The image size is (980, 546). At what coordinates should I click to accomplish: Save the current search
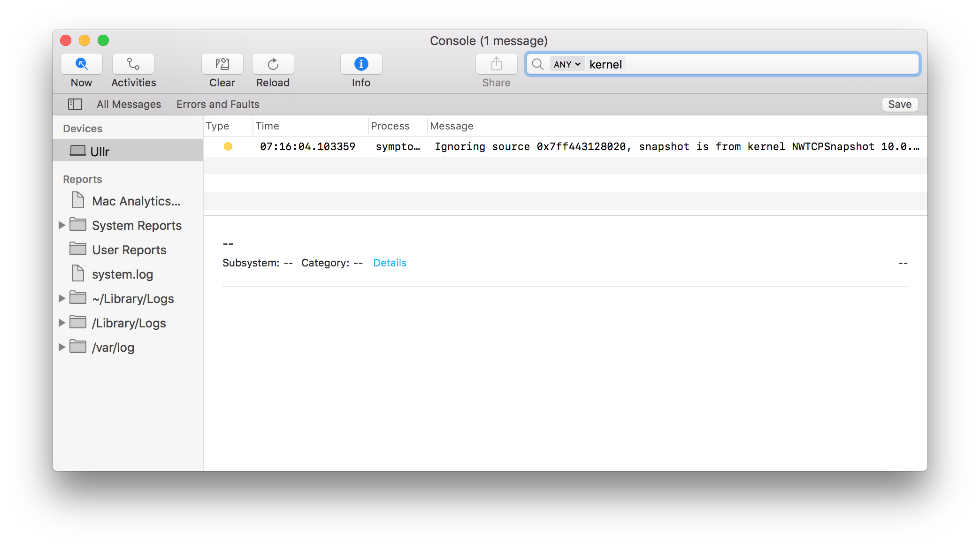click(899, 104)
